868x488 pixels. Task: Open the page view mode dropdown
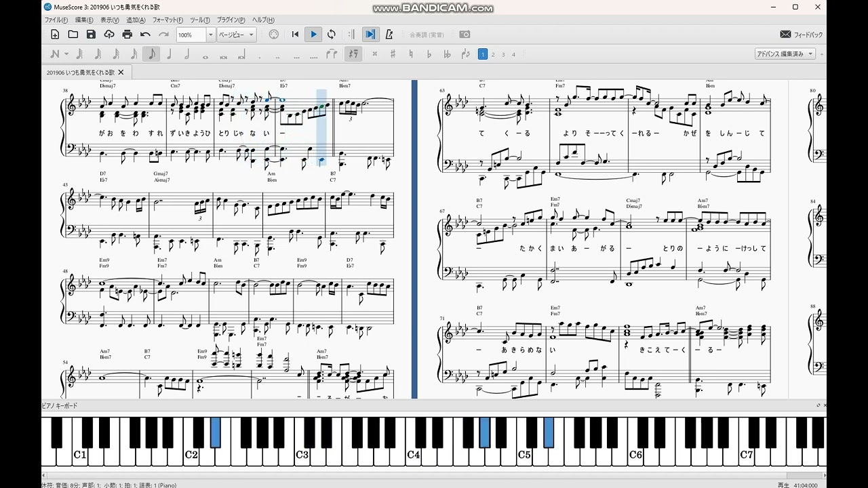point(237,35)
